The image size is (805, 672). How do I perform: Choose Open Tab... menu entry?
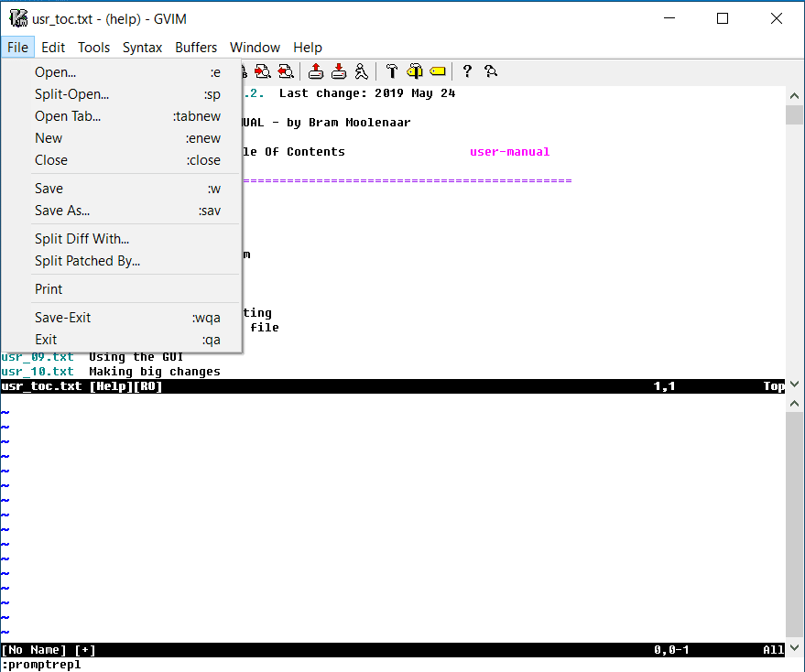click(x=122, y=116)
